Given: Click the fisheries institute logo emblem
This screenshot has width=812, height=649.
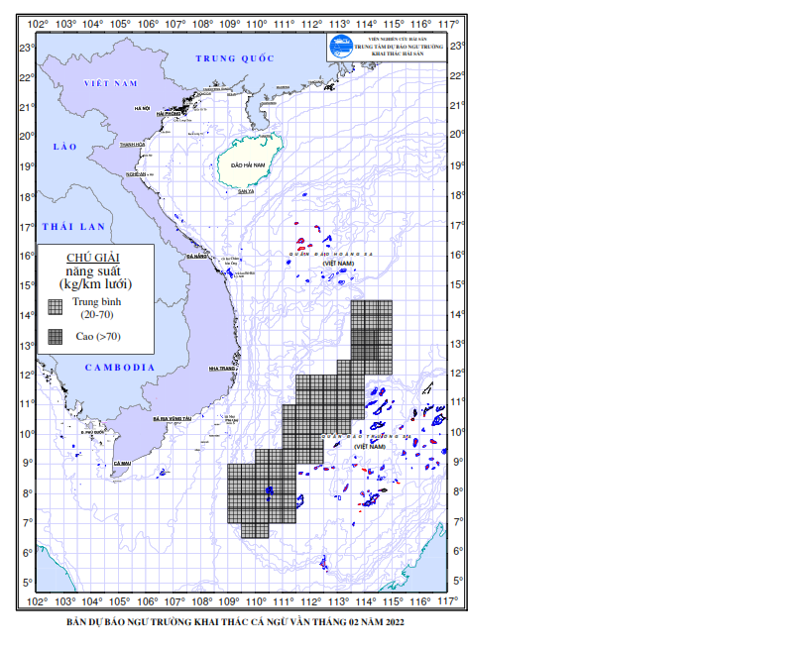Looking at the screenshot, I should tap(342, 47).
